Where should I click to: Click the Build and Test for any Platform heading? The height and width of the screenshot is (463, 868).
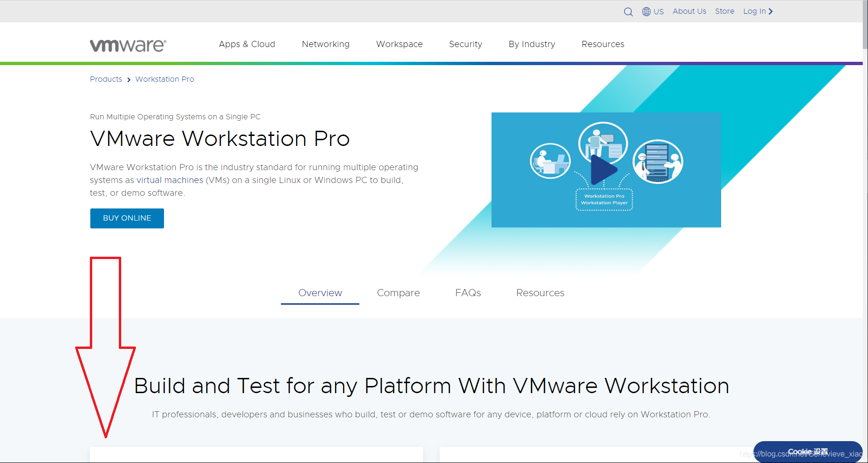[431, 386]
